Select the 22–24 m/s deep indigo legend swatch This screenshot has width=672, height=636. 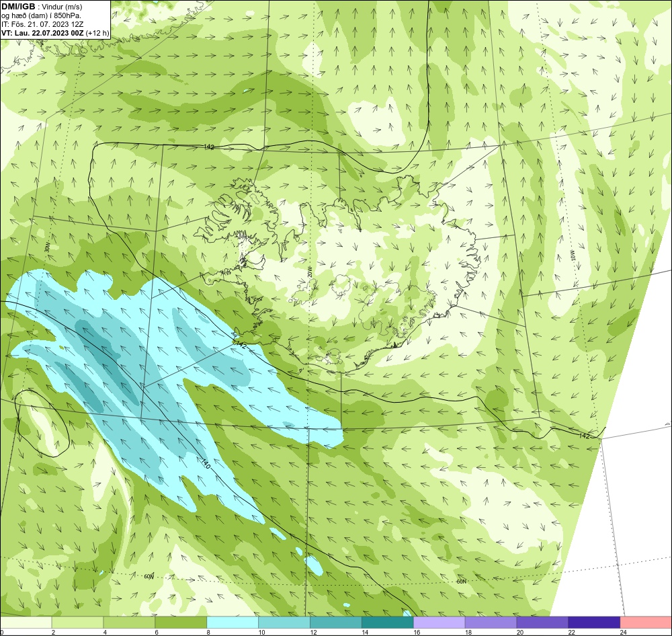point(595,622)
